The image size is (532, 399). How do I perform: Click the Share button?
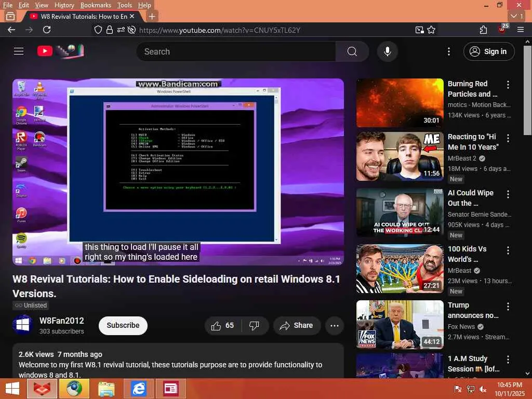(x=297, y=326)
